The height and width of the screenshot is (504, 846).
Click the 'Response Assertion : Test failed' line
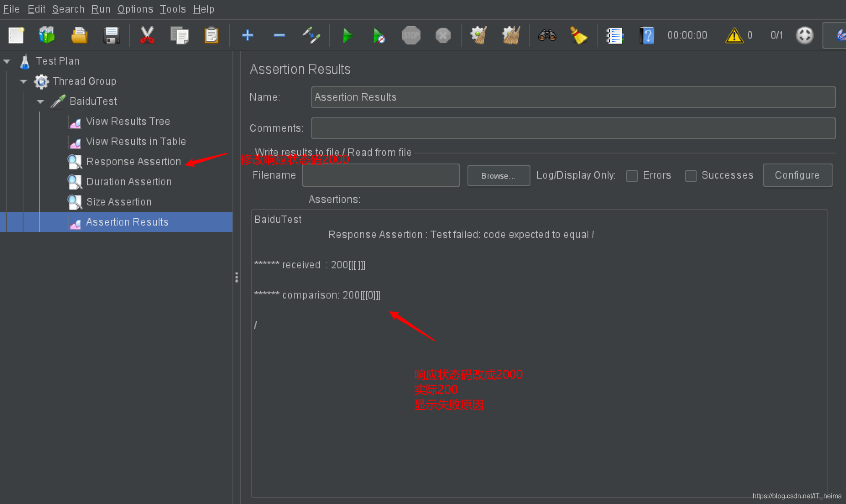coord(461,235)
